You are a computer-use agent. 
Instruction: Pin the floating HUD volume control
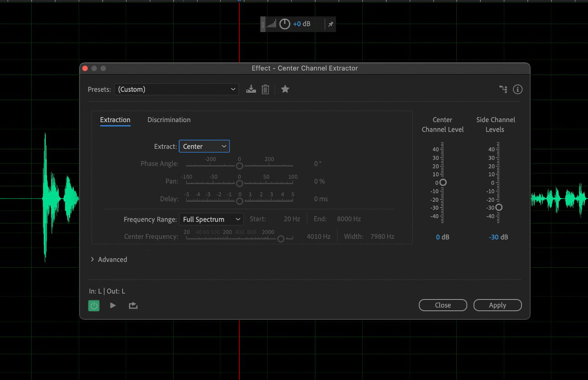331,24
